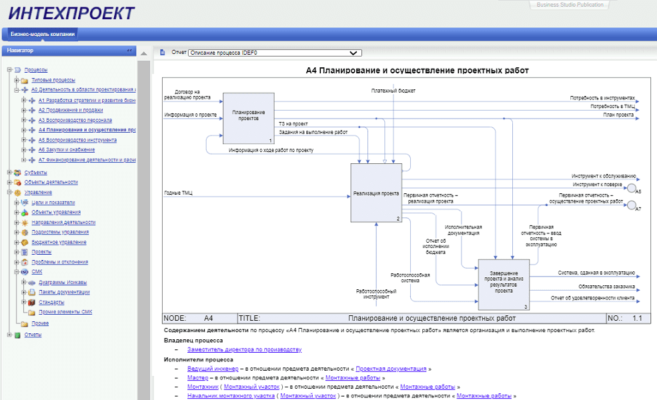Click the Бюджетное управление icon
Viewport: 657px width, 400px height.
click(x=25, y=242)
